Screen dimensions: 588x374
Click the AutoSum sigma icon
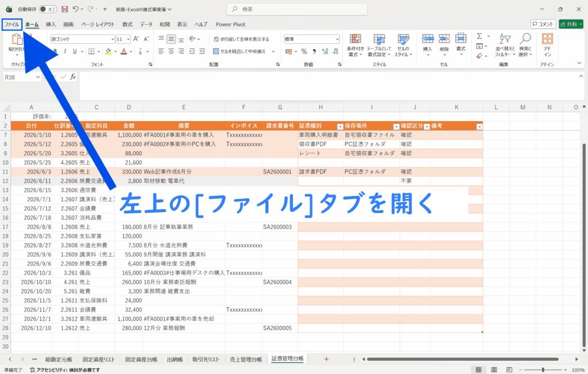(479, 36)
